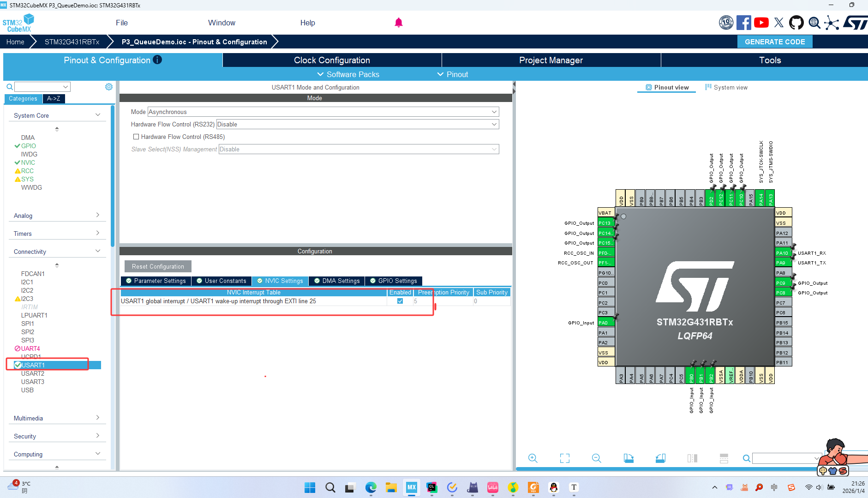
Task: Fit the chip to the view
Action: click(565, 458)
